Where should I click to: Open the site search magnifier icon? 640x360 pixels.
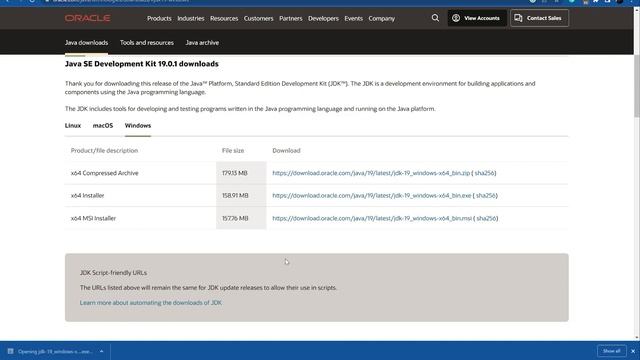pyautogui.click(x=435, y=18)
